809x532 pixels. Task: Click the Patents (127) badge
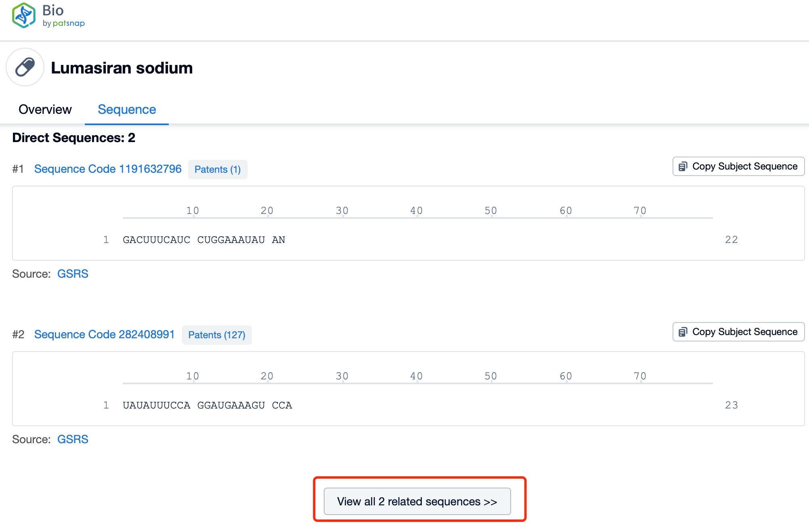[x=217, y=335]
